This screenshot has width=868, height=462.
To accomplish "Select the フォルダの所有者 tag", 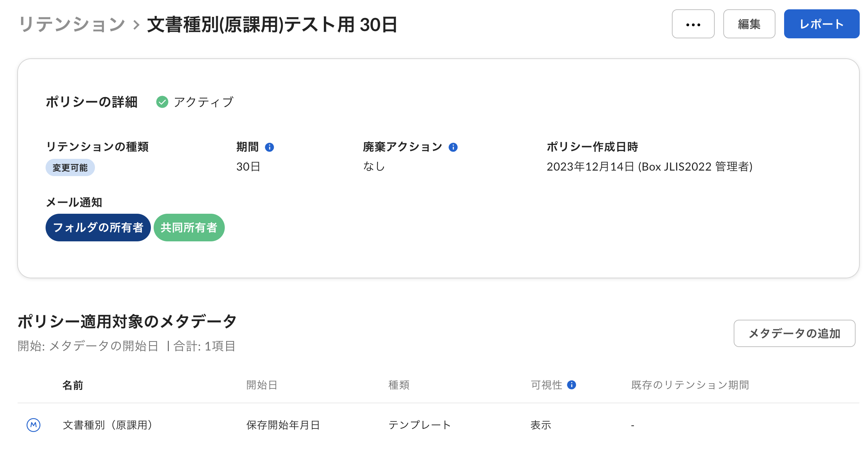I will click(98, 228).
